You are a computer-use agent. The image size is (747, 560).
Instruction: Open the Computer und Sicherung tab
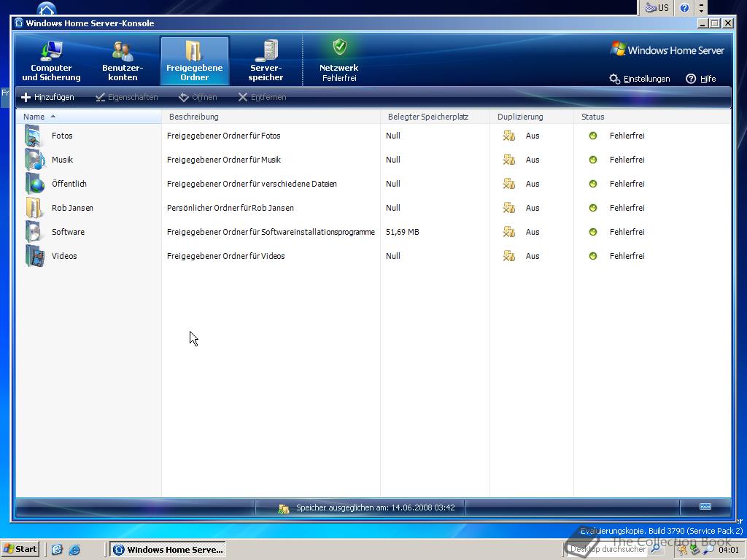click(52, 61)
